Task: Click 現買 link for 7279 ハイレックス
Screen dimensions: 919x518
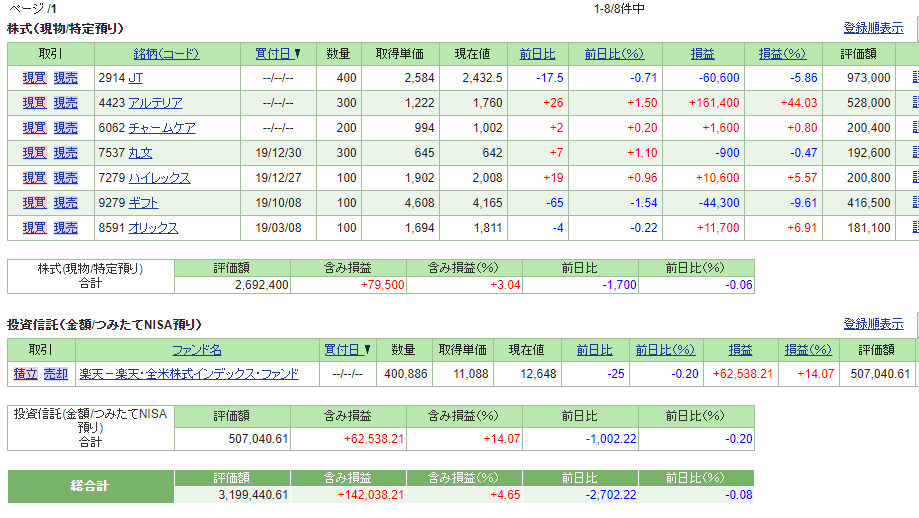Action: tap(35, 178)
